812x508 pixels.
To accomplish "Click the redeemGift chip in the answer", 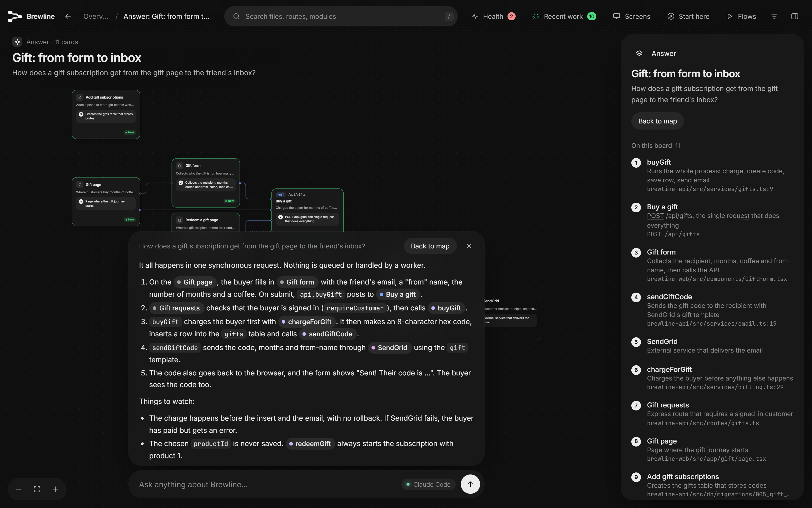I will pos(310,443).
